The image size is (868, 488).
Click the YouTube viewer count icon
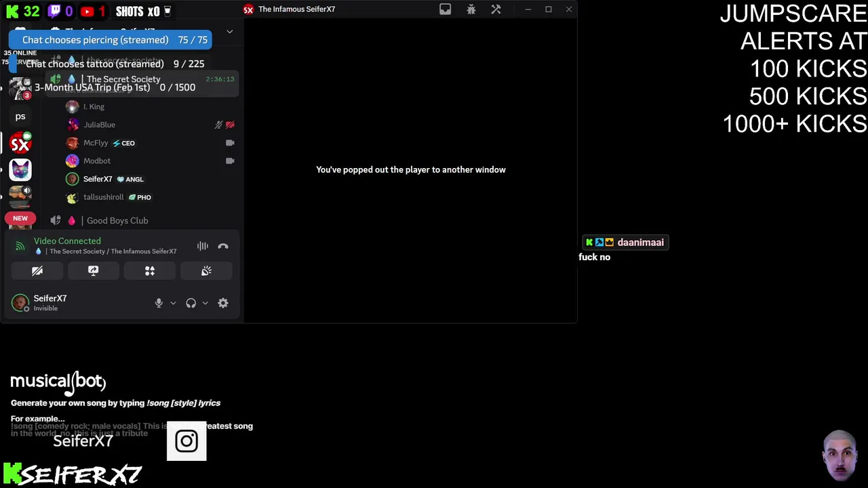pyautogui.click(x=87, y=12)
